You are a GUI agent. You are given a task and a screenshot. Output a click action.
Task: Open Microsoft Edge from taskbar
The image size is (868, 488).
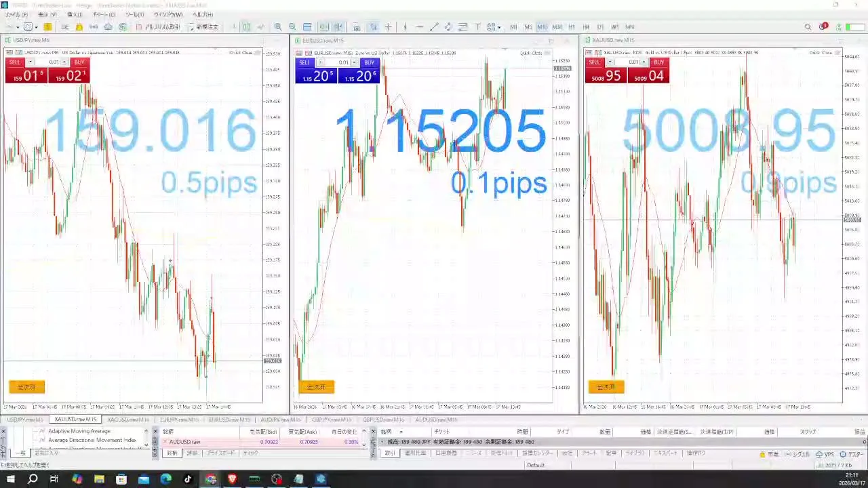166,479
